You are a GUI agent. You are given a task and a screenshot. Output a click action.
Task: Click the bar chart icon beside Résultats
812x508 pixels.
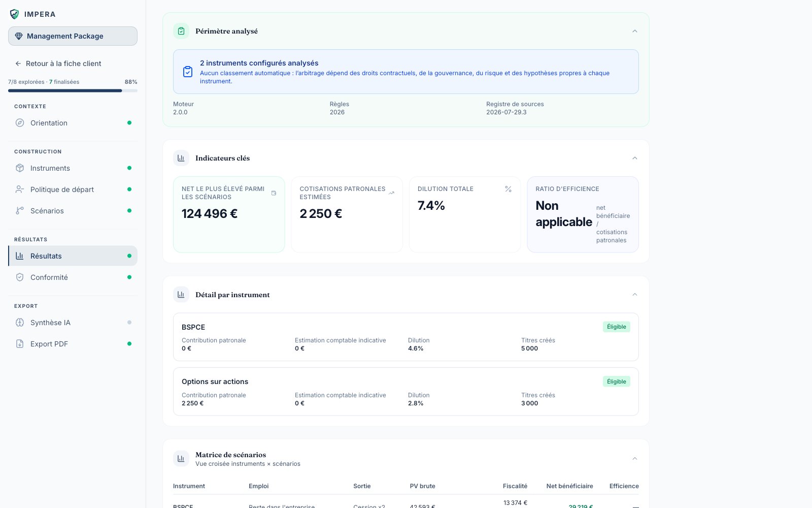click(20, 256)
